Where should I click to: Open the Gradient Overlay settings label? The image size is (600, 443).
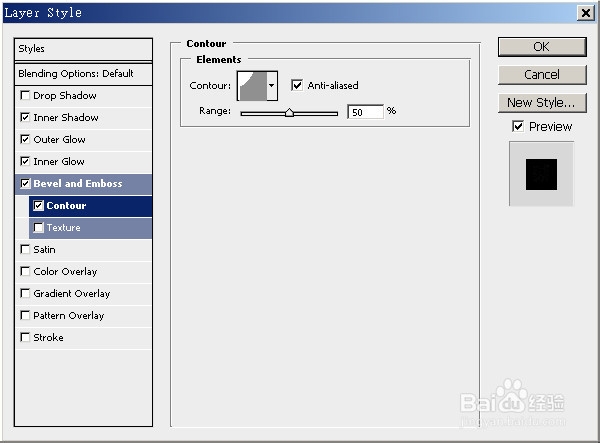pos(72,294)
